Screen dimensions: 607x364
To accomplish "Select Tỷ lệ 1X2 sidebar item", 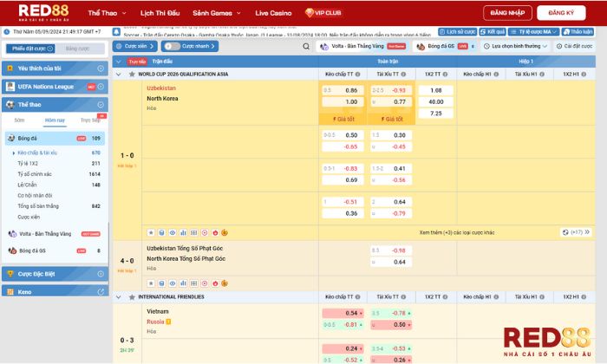I will point(28,163).
